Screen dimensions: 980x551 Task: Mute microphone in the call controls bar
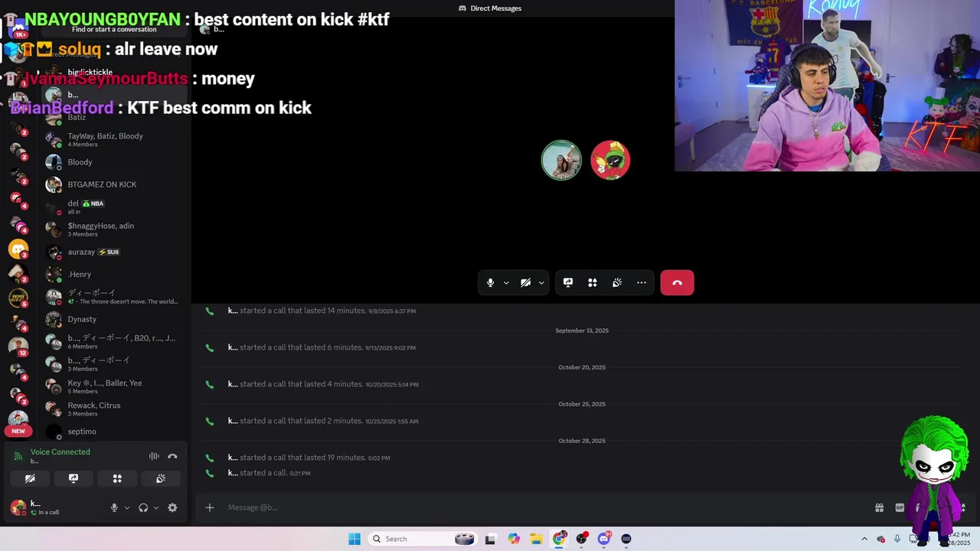(x=491, y=282)
